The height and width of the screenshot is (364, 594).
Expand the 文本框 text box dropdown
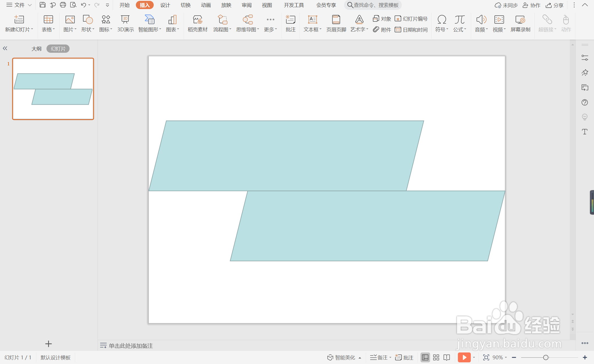click(x=320, y=29)
